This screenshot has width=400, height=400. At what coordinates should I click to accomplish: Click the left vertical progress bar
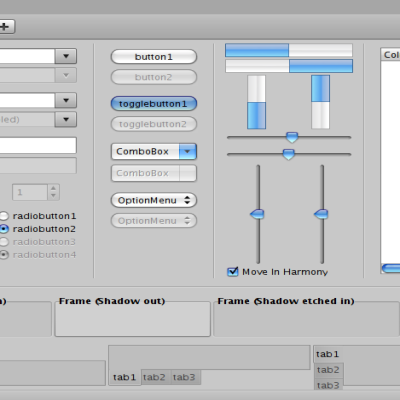(256, 102)
